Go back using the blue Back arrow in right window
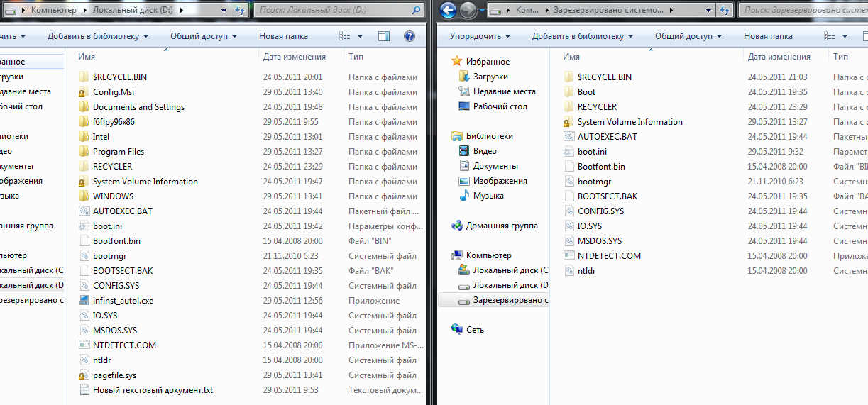This screenshot has width=868, height=405. (x=448, y=11)
